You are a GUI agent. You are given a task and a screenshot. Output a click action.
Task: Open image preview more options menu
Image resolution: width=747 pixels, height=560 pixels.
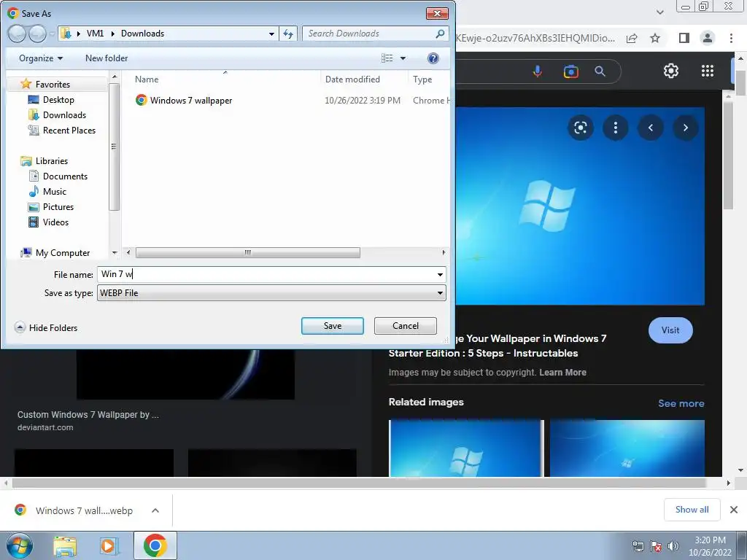(616, 128)
